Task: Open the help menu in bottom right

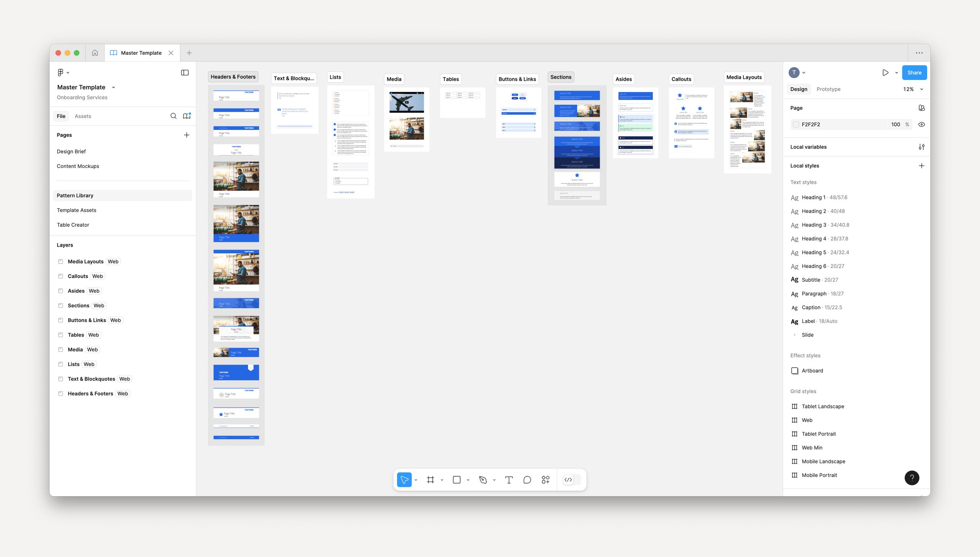Action: coord(912,478)
